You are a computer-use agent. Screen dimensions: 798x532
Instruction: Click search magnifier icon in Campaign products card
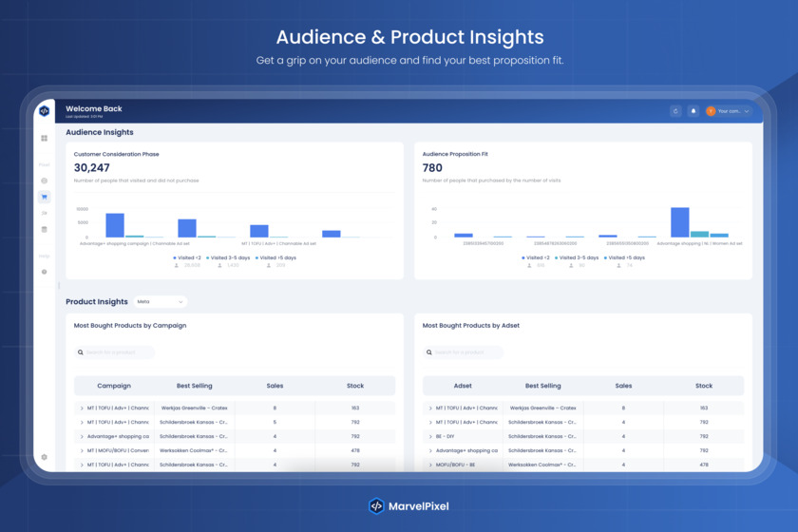pyautogui.click(x=81, y=352)
